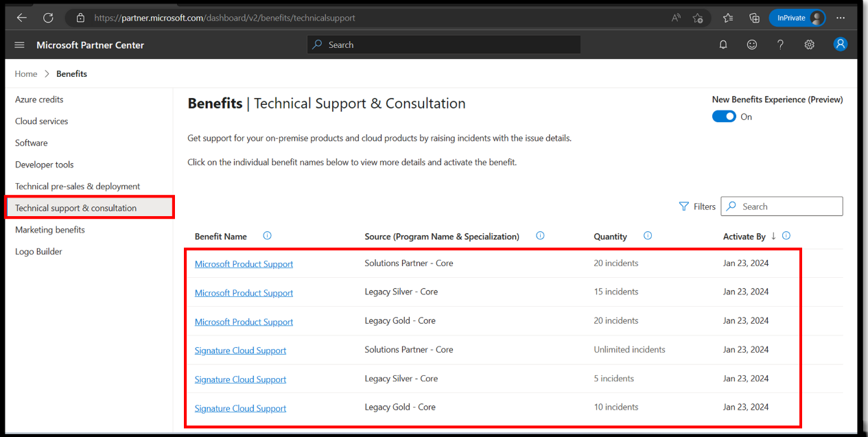Click the benefits table search field
The width and height of the screenshot is (868, 437).
[782, 206]
